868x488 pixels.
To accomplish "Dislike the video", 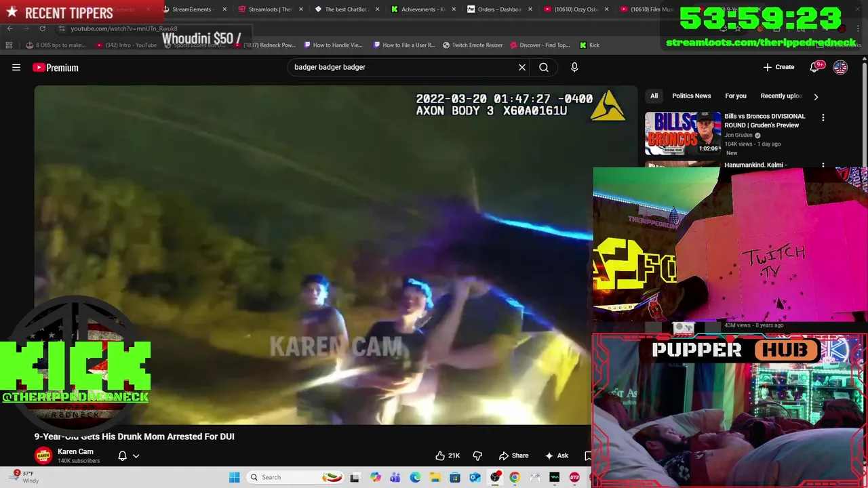I will coord(477,455).
